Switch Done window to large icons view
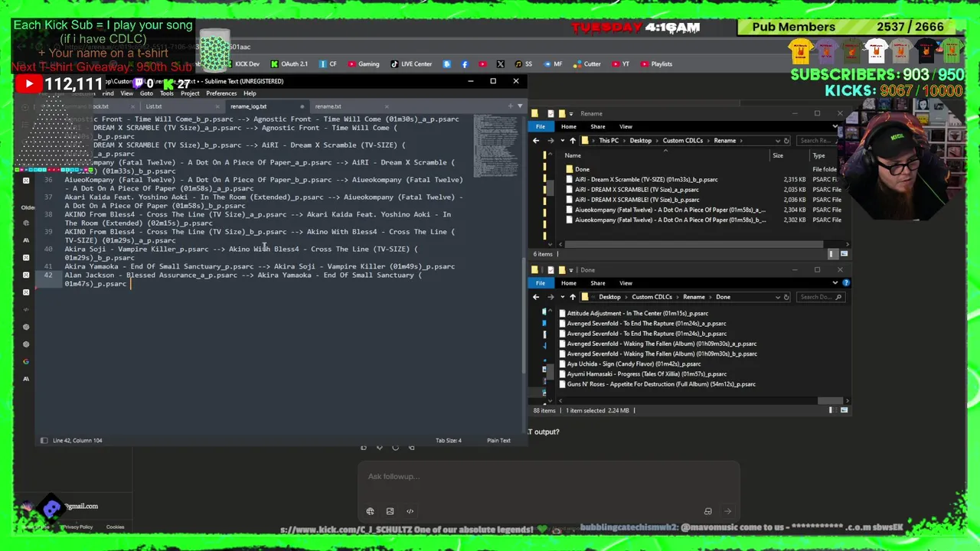 coord(844,410)
